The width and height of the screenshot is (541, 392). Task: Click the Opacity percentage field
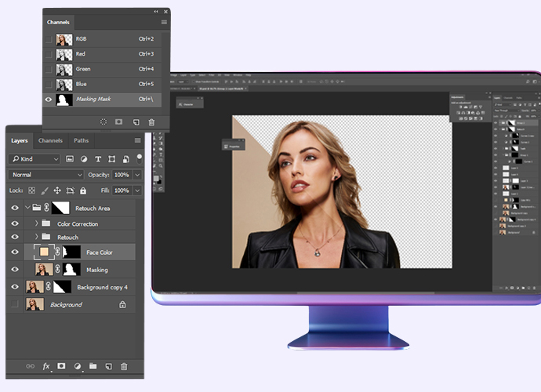[x=121, y=174]
